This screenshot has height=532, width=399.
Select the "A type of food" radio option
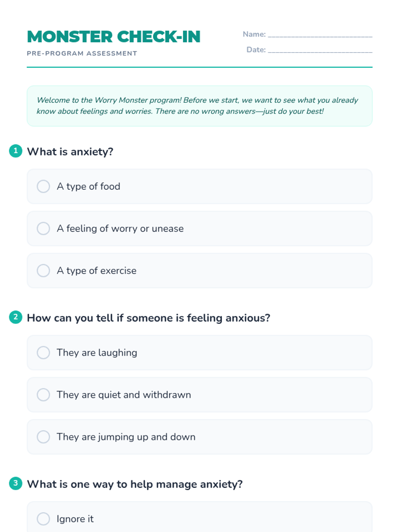point(44,187)
